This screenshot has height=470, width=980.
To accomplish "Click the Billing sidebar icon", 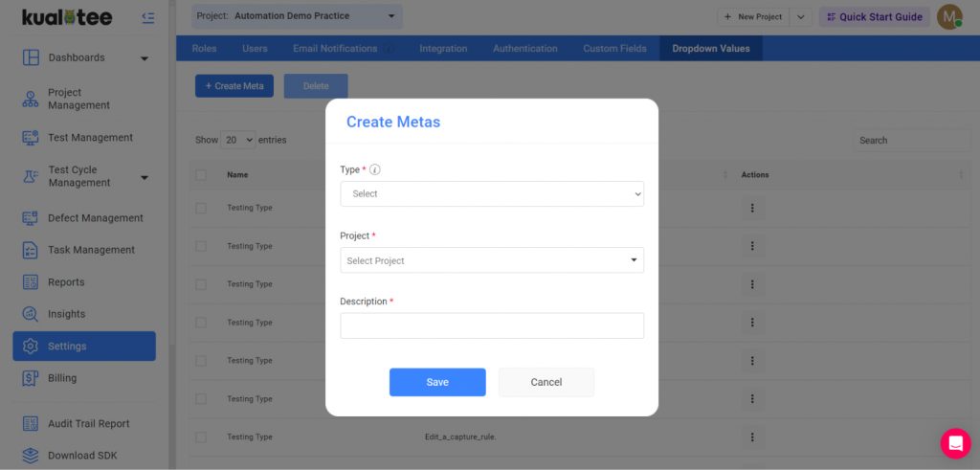I will (31, 378).
